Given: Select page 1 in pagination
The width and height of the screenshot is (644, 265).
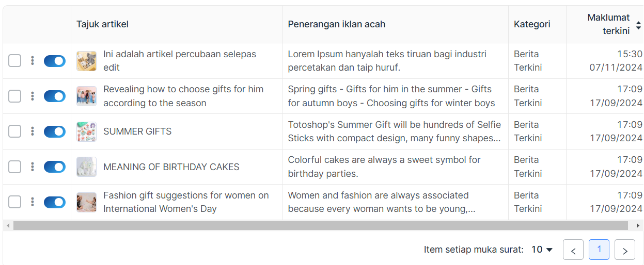Looking at the screenshot, I should [599, 250].
